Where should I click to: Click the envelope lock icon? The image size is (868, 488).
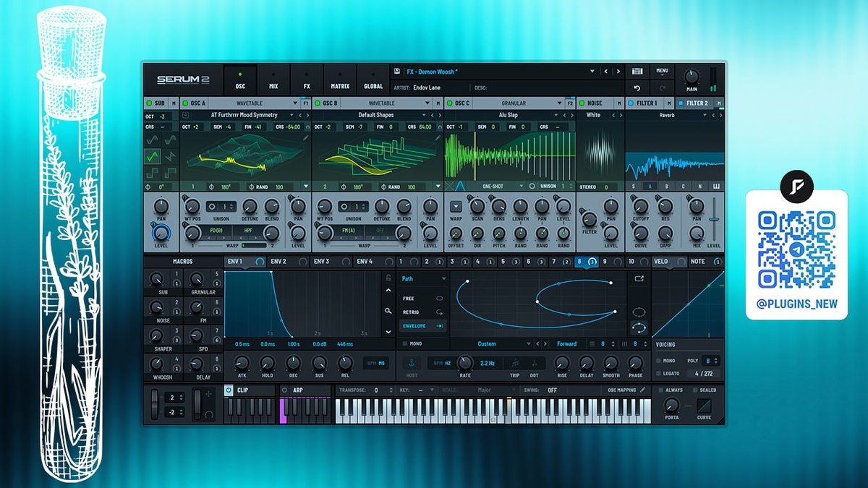(388, 278)
